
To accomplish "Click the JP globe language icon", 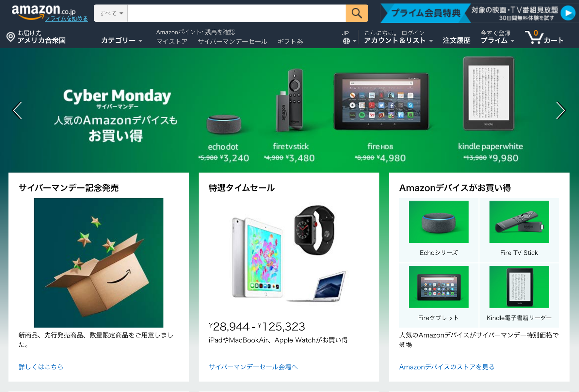I will [346, 41].
